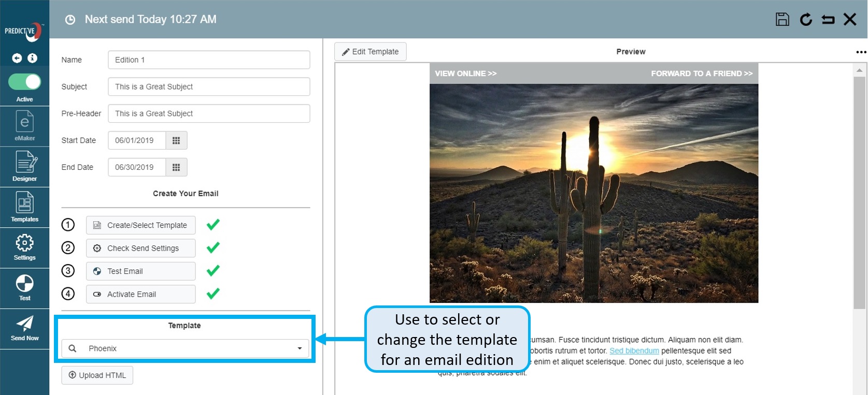Open the Start Date calendar picker
868x395 pixels.
[176, 140]
